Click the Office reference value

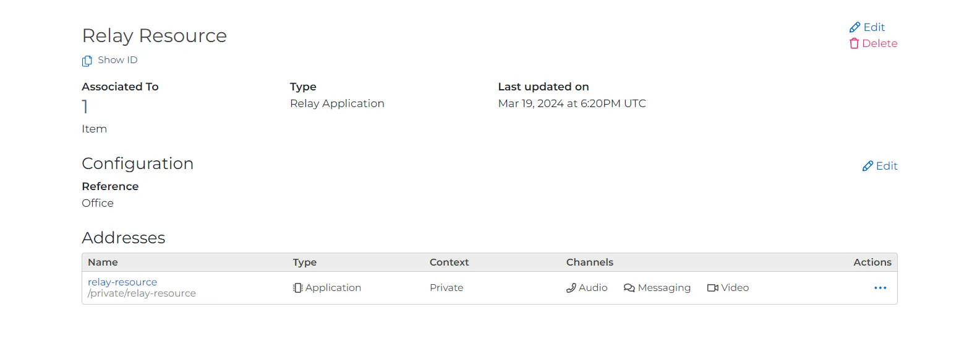98,203
